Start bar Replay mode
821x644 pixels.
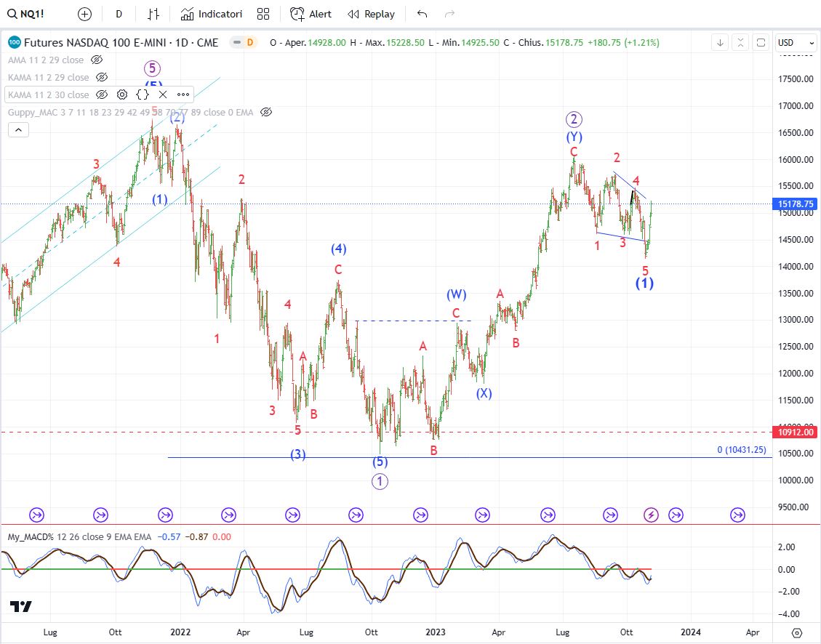click(371, 14)
